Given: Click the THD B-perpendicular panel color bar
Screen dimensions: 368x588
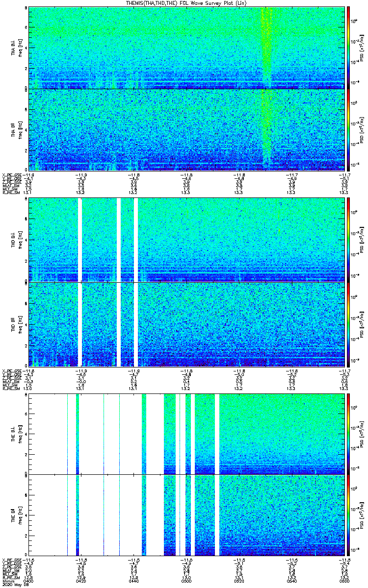Looking at the screenshot, I should (348, 240).
